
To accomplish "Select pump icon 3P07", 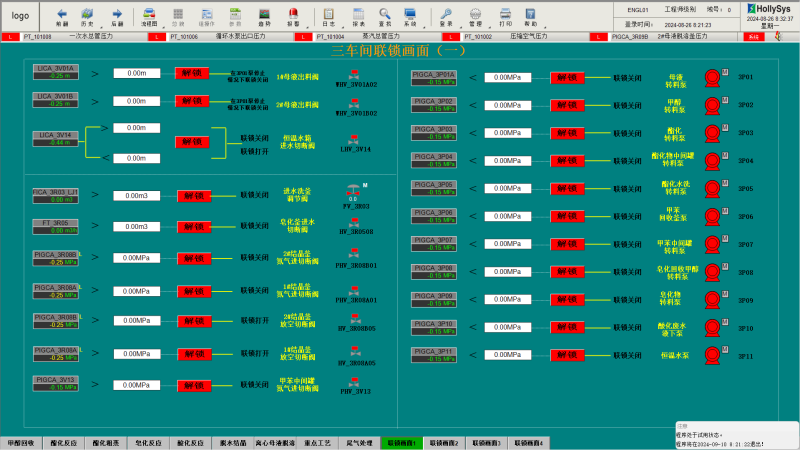I will (712, 245).
